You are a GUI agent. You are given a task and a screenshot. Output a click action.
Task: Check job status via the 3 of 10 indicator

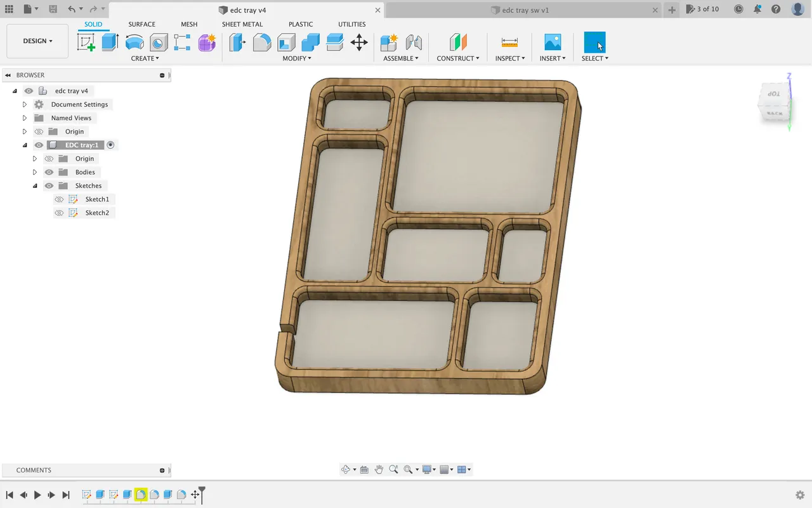click(x=702, y=9)
